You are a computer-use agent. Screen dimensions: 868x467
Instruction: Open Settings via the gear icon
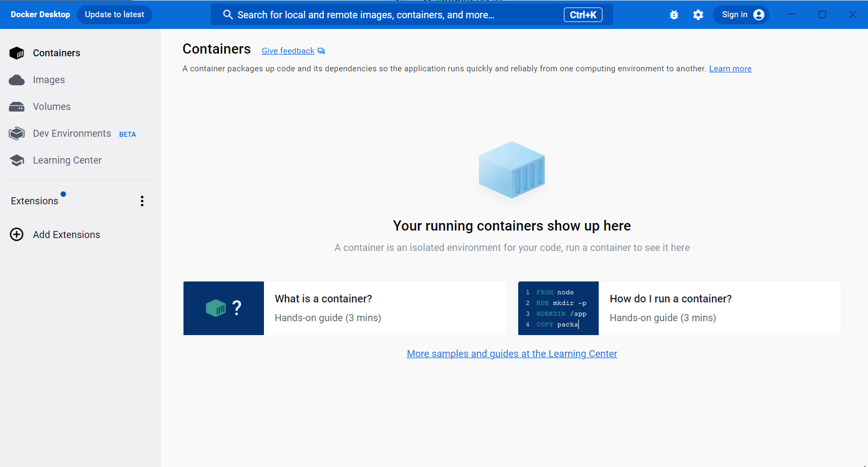[698, 15]
